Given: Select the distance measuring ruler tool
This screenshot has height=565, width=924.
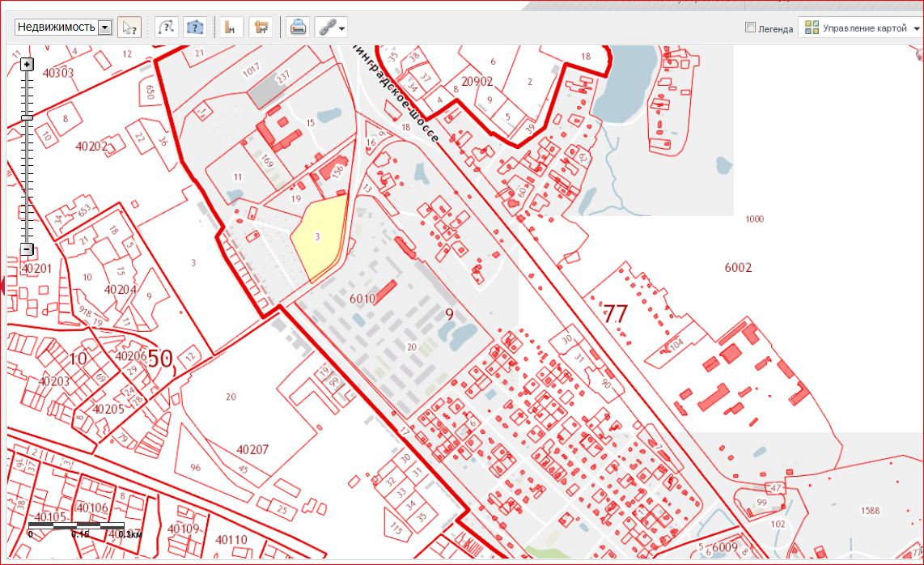Looking at the screenshot, I should pos(231,28).
